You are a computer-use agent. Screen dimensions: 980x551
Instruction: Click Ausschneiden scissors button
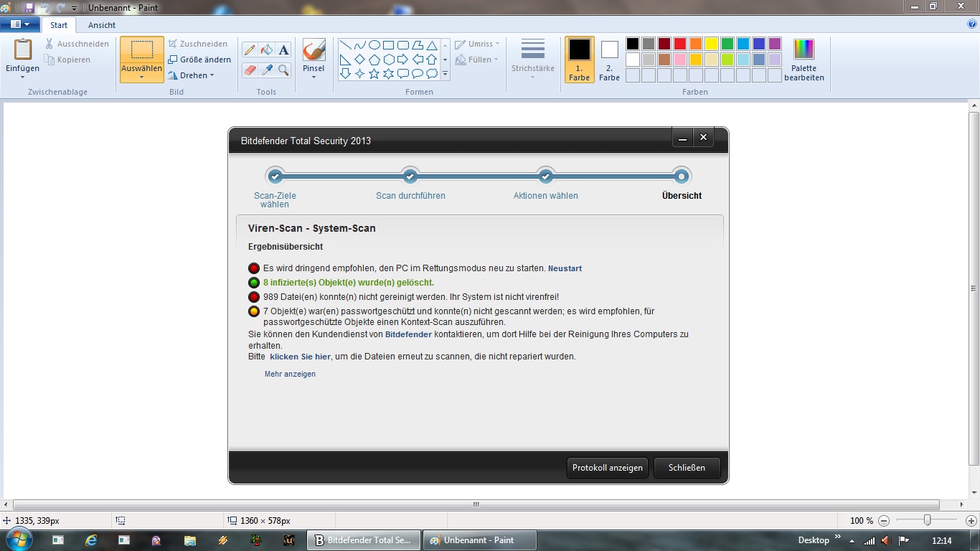77,44
